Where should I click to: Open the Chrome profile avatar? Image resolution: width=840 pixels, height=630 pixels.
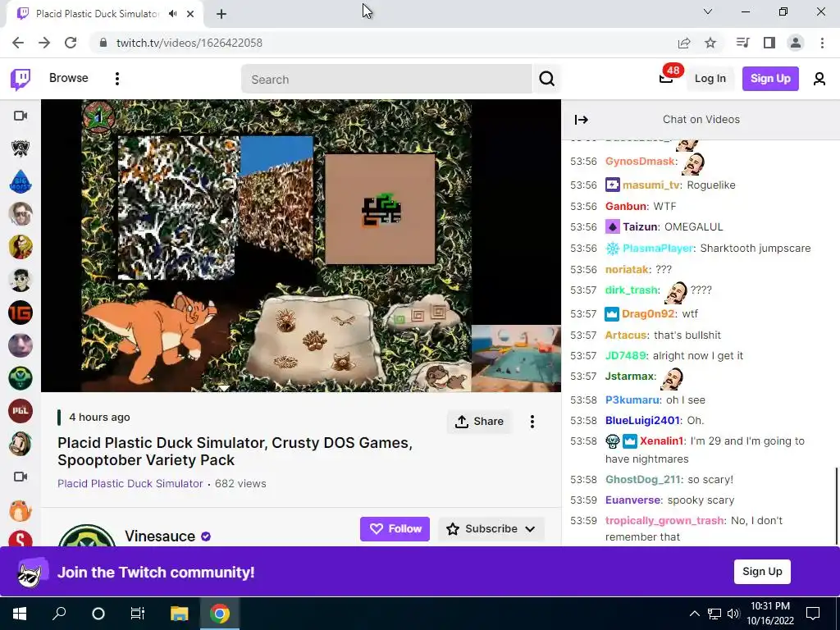796,43
